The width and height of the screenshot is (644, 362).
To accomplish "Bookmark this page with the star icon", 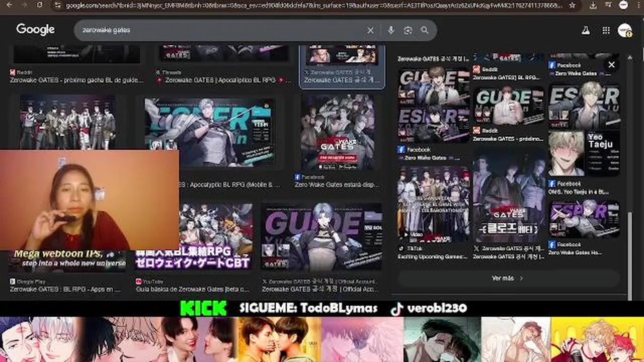I will (572, 5).
